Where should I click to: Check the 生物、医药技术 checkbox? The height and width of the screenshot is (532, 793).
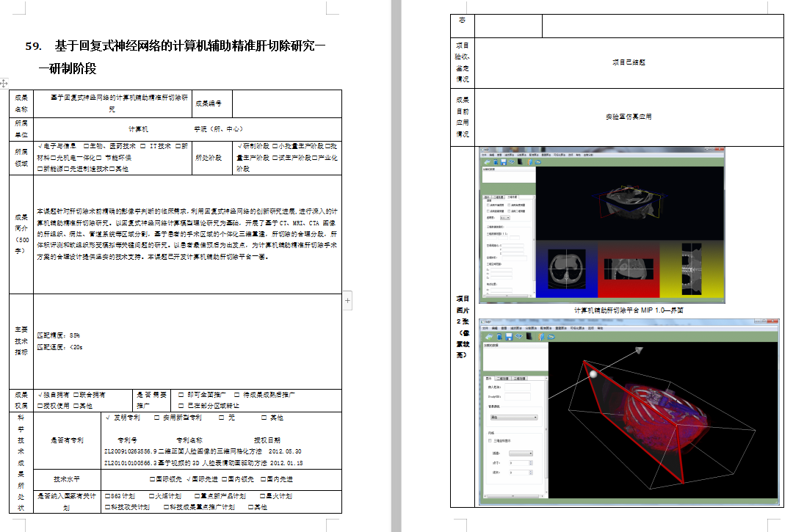[87, 146]
